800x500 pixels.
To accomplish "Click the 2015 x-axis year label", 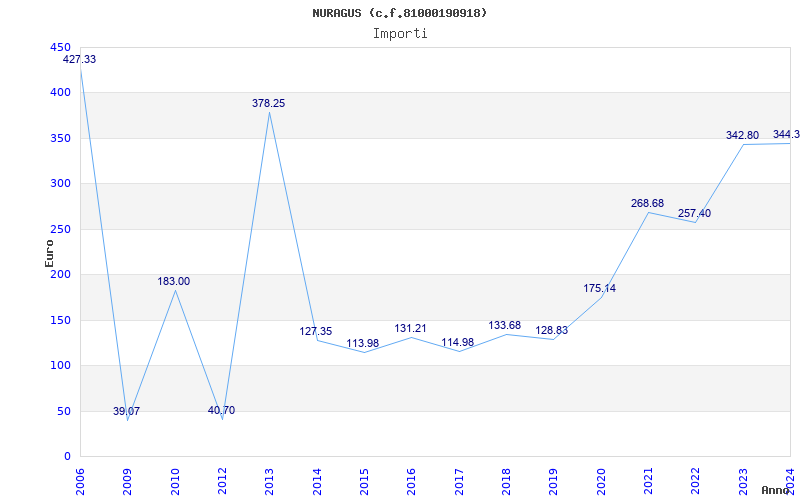I will pyautogui.click(x=364, y=482).
